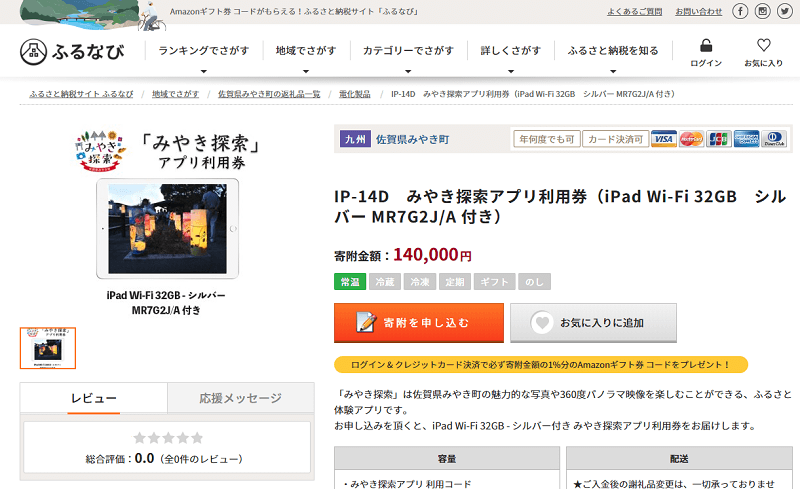Viewport: 800px width, 489px height.
Task: Expand the 地域でさがす menu
Action: (306, 53)
